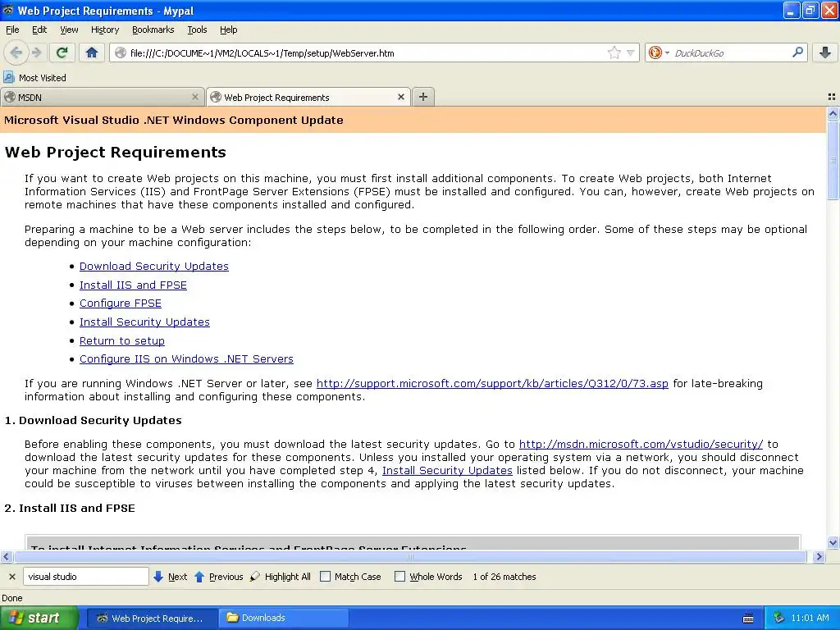Viewport: 840px width, 630px height.
Task: Click the horizontal scrollbar right arrow
Action: pos(819,557)
